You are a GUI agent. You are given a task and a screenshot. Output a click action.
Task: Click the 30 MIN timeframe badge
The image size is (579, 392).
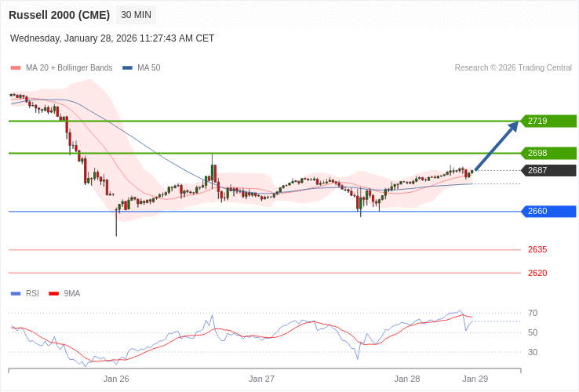pos(136,15)
